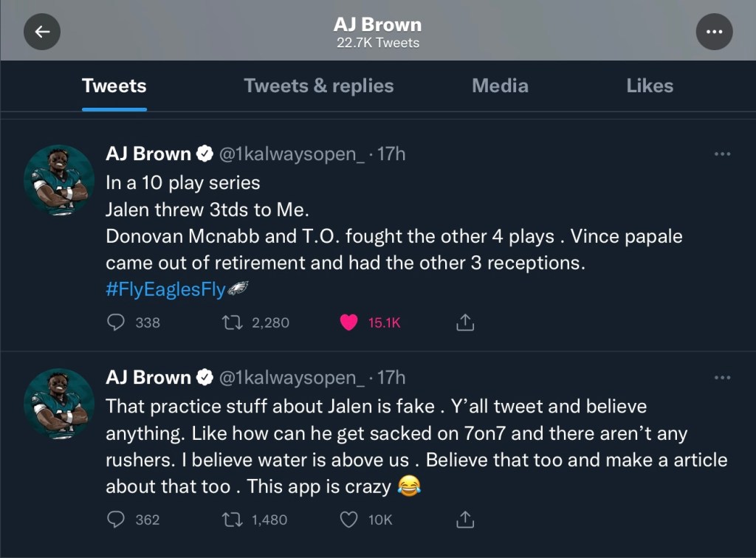
Task: Click AJ Brown's avatar on first tweet
Action: pos(59,179)
